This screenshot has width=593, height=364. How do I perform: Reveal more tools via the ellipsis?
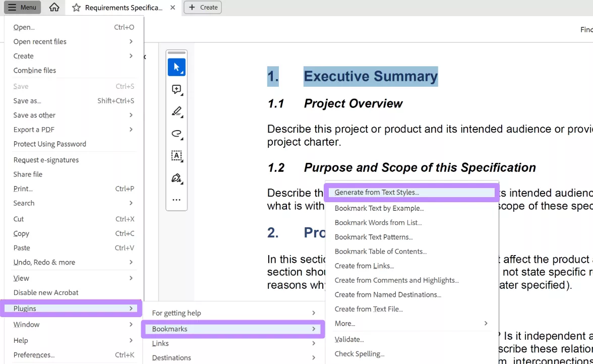[x=176, y=200]
